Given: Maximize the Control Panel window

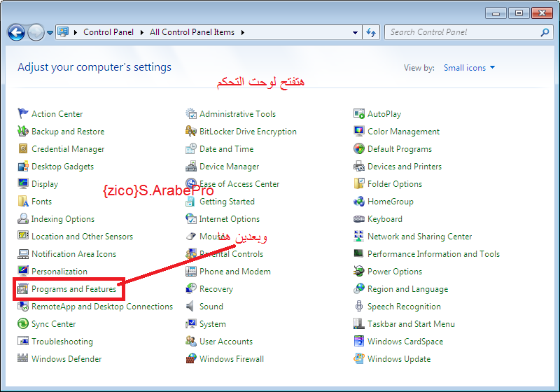Looking at the screenshot, I should coord(519,13).
